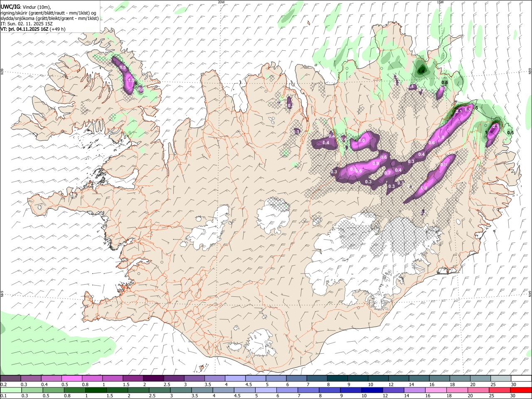The width and height of the screenshot is (532, 399).
Task: Click the 'IT: Sun. 02. 11. 2025 15Z' line
Action: point(27,24)
